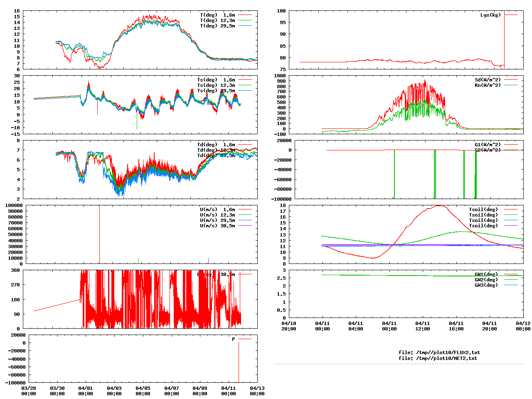Click the green line sample beside Rn(W/m^2)
This screenshot has height=399, width=532.
pos(511,85)
